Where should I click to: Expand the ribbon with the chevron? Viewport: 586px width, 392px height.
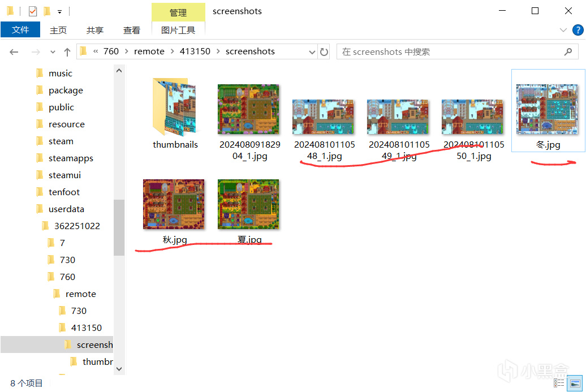point(563,30)
